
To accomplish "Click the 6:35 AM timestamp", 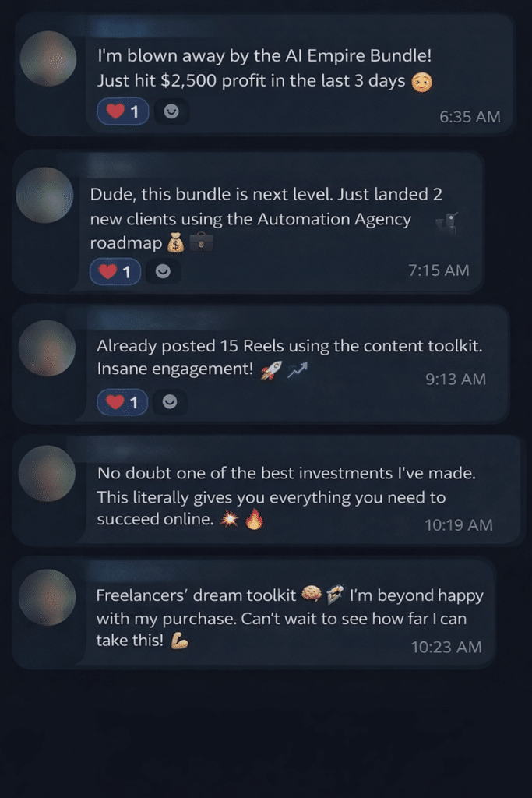I will coord(469,116).
